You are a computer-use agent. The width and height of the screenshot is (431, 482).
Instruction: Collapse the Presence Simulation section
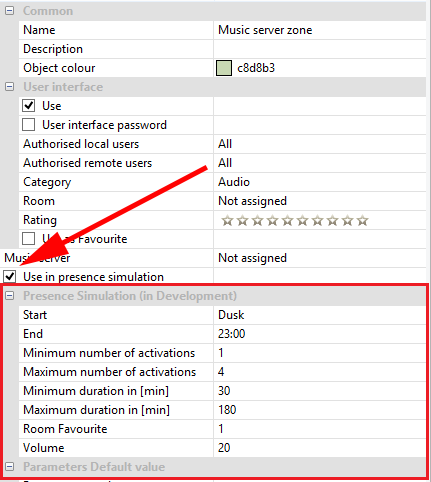(x=10, y=296)
